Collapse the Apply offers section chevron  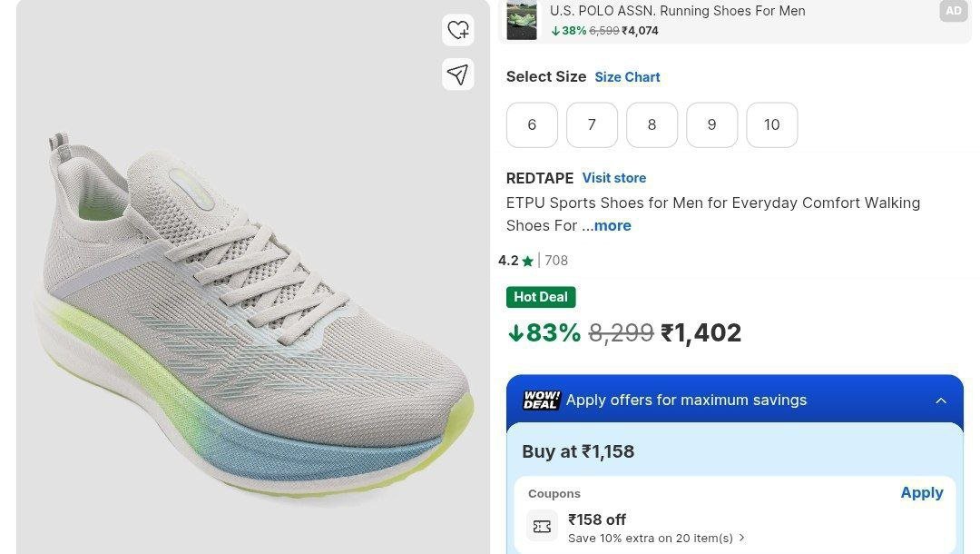[941, 401]
